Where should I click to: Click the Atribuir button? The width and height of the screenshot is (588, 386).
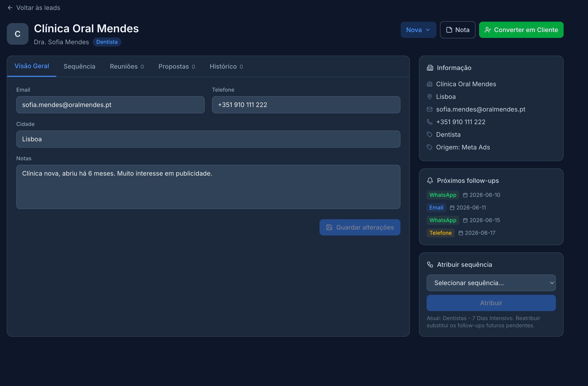click(491, 303)
